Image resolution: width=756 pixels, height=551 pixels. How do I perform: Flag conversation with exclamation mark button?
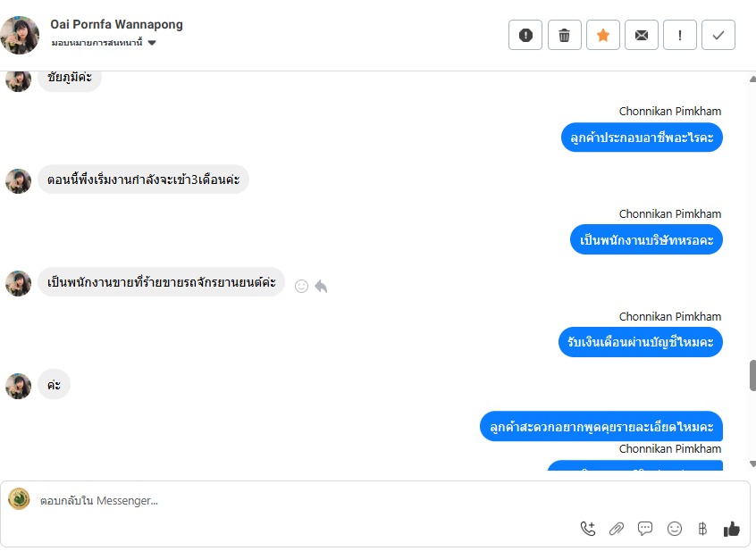pyautogui.click(x=680, y=35)
